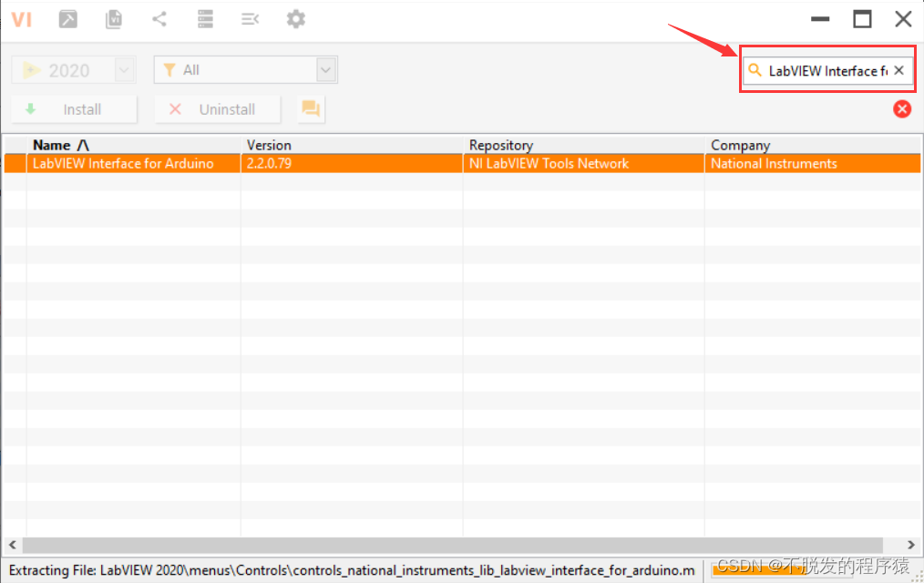924x583 pixels.
Task: Sort the list by the Name column
Action: click(x=134, y=145)
